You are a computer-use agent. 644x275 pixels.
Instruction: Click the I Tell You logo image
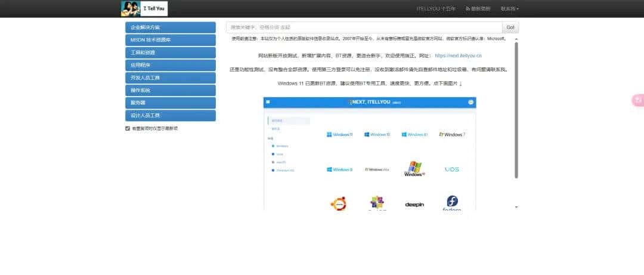point(144,8)
